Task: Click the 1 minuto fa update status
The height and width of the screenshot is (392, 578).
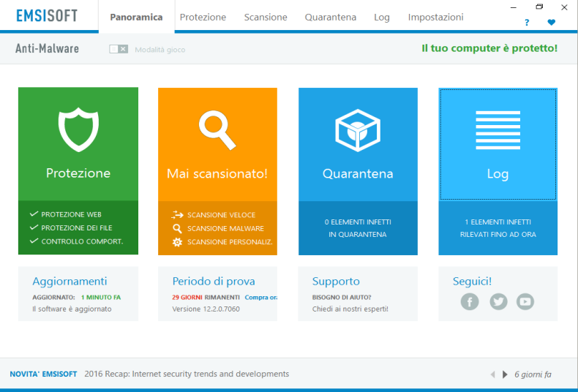Action: [101, 298]
